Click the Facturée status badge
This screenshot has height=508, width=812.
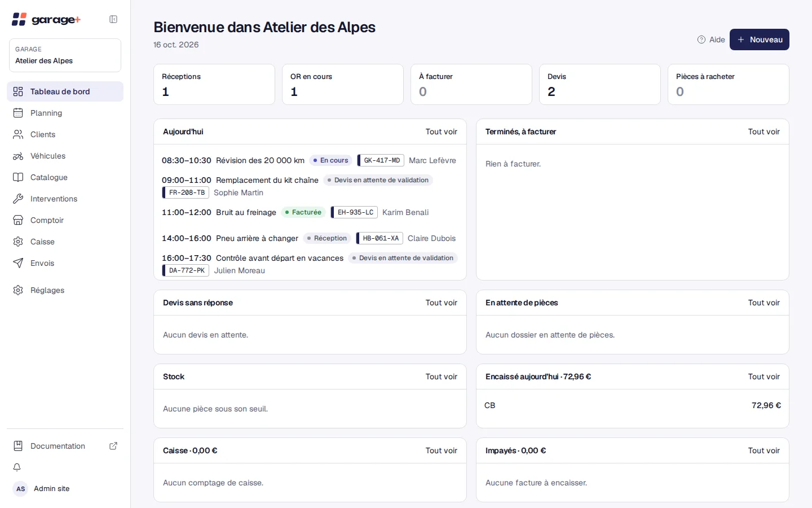[x=303, y=212]
